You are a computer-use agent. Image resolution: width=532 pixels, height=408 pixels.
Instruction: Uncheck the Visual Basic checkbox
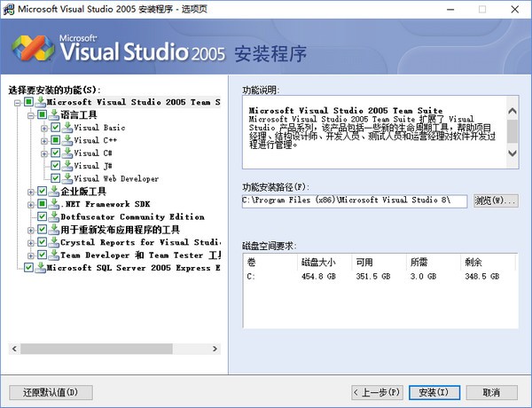click(x=56, y=128)
